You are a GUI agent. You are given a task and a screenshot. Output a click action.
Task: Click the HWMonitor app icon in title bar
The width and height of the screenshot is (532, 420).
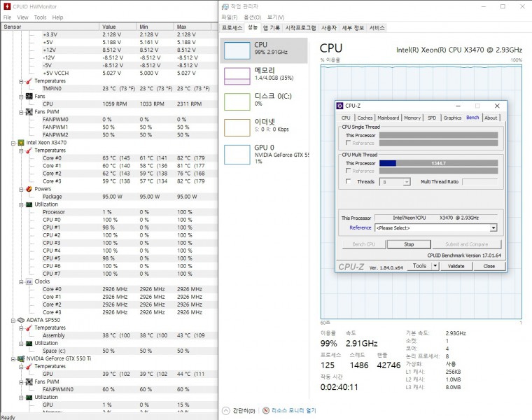(7, 6)
